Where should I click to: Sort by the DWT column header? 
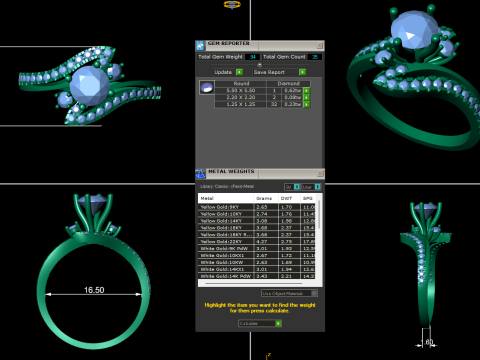[x=289, y=198]
